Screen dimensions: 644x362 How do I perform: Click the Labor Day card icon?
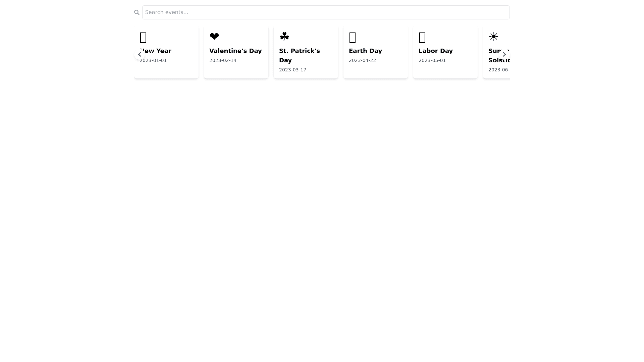coord(422,38)
